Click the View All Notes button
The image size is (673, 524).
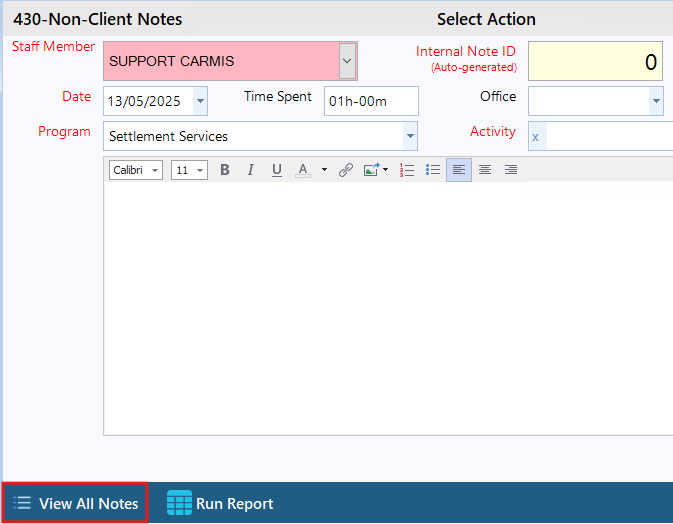[x=76, y=504]
